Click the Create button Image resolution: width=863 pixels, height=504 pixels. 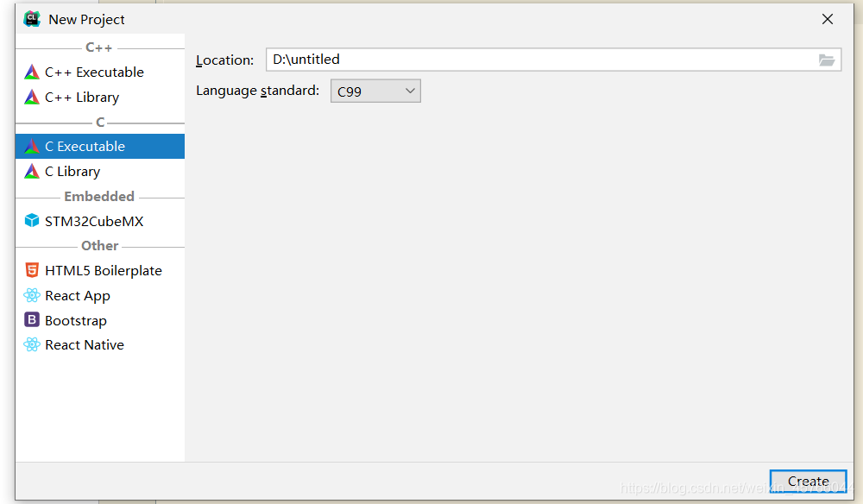tap(808, 481)
